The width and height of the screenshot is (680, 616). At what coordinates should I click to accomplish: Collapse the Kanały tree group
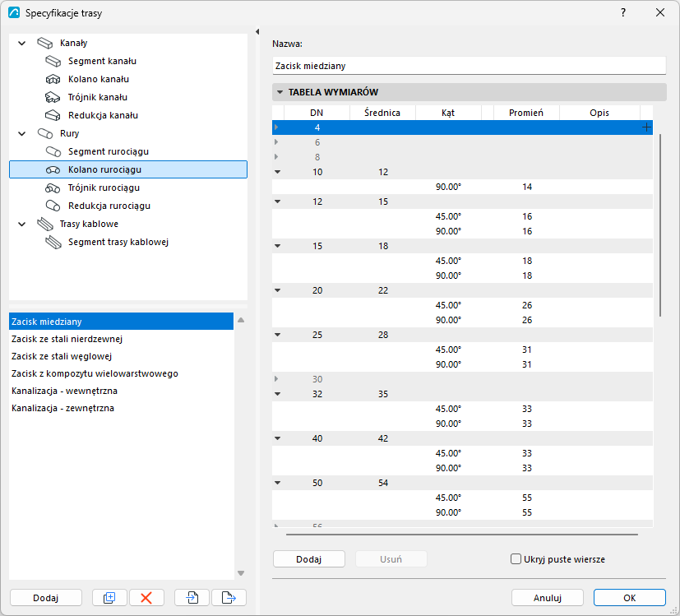tap(21, 43)
